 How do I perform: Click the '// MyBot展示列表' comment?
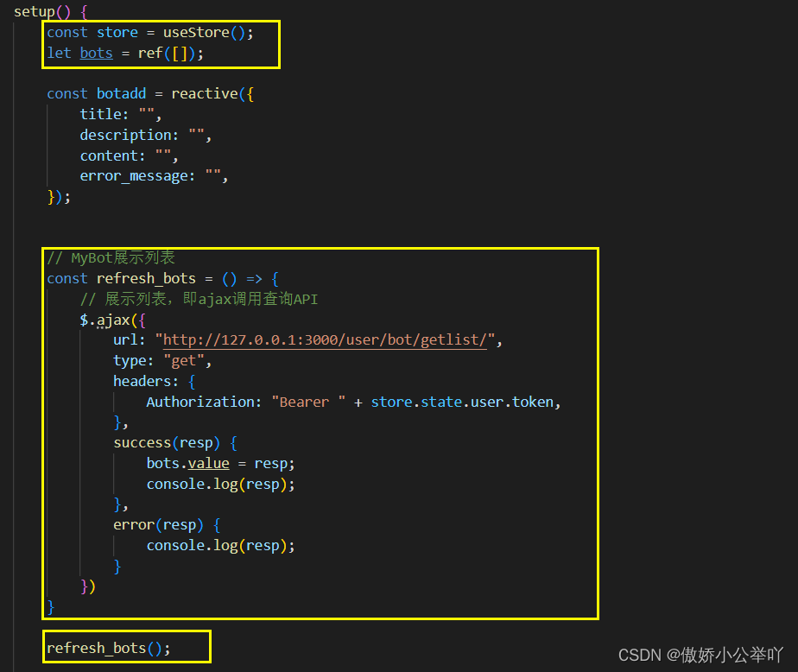pos(111,258)
